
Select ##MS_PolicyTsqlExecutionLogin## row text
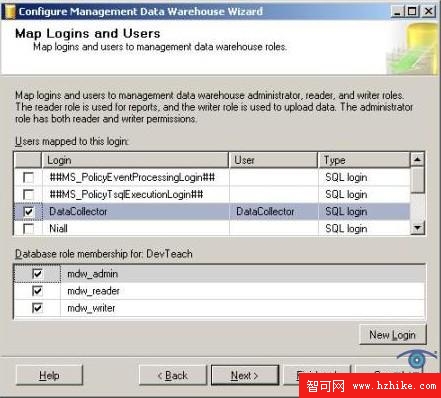[x=126, y=194]
